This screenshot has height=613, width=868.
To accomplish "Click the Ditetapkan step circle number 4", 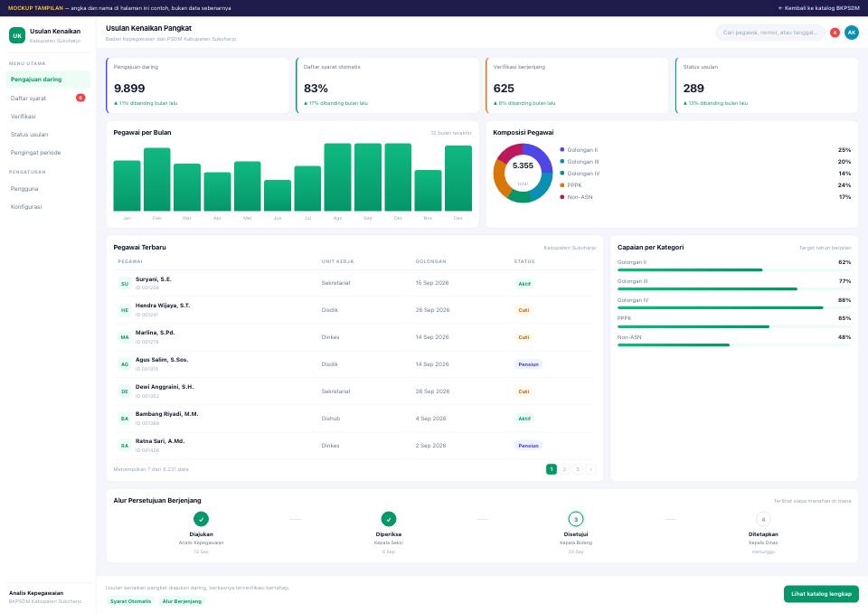I will pyautogui.click(x=763, y=519).
